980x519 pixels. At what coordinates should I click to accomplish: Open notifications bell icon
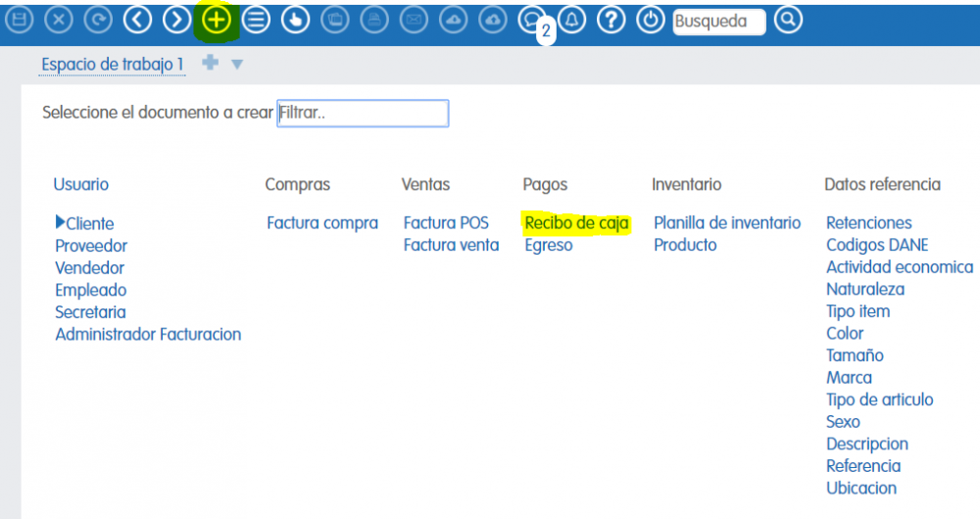[x=572, y=20]
